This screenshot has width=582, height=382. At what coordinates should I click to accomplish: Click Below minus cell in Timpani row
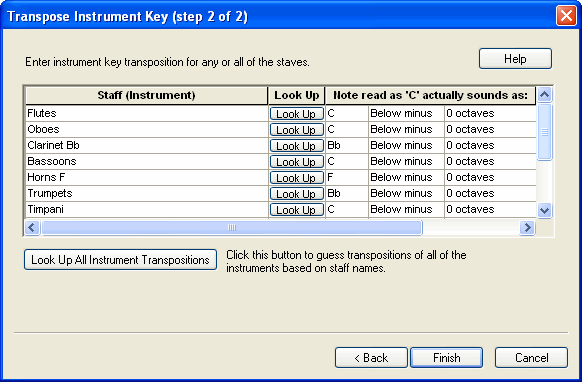click(x=406, y=209)
